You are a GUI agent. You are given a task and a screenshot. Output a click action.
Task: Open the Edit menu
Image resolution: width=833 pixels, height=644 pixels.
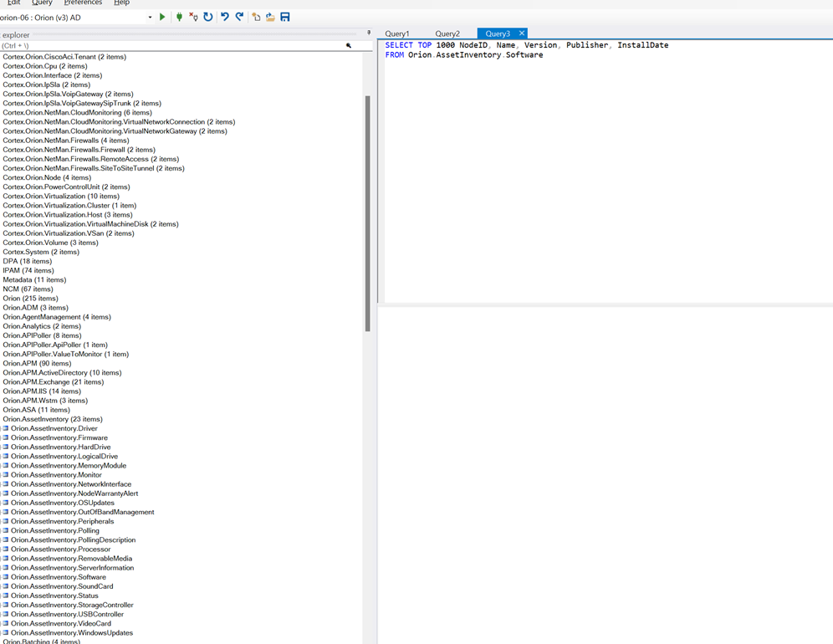pos(14,3)
